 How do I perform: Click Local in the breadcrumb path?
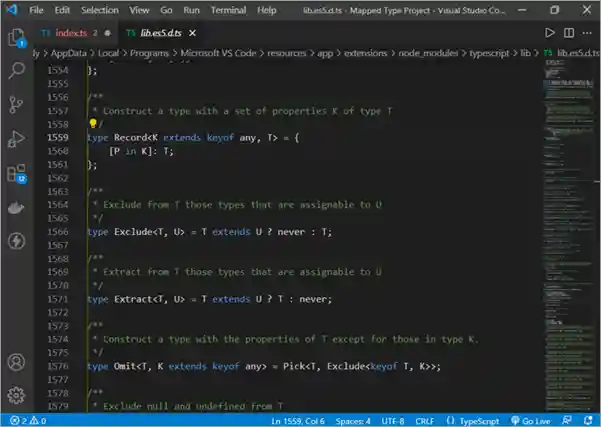pos(108,53)
